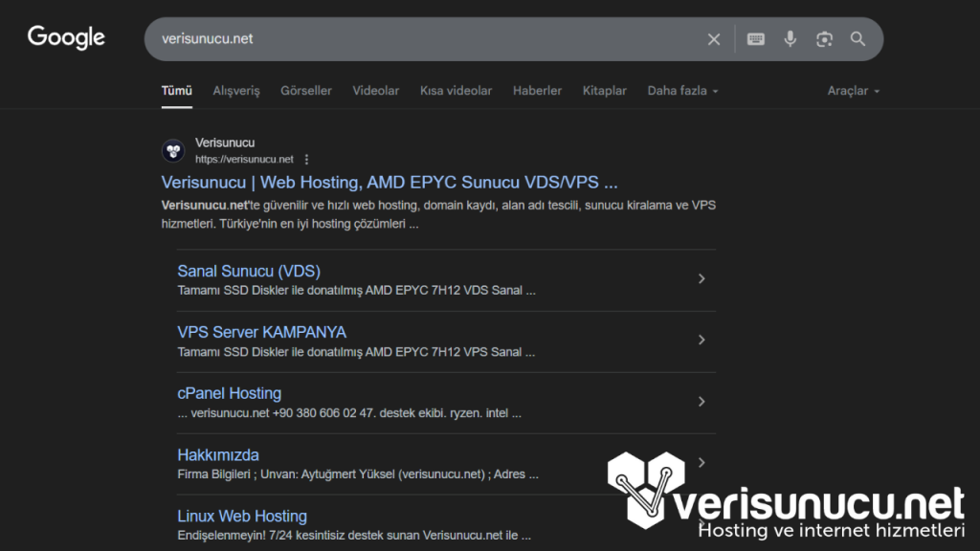Expand the VPS Server KAMPANYA row chevron

702,340
